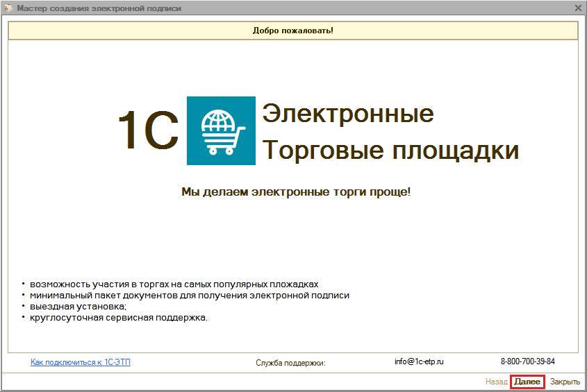Click the Мастер создания электронной подписи title
The height and width of the screenshot is (392, 587).
click(99, 8)
